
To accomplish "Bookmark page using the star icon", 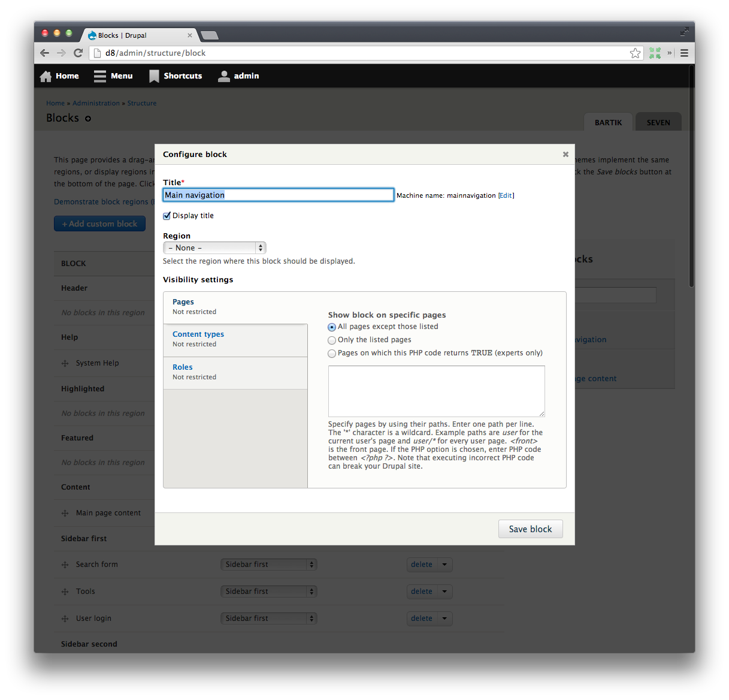I will click(636, 53).
